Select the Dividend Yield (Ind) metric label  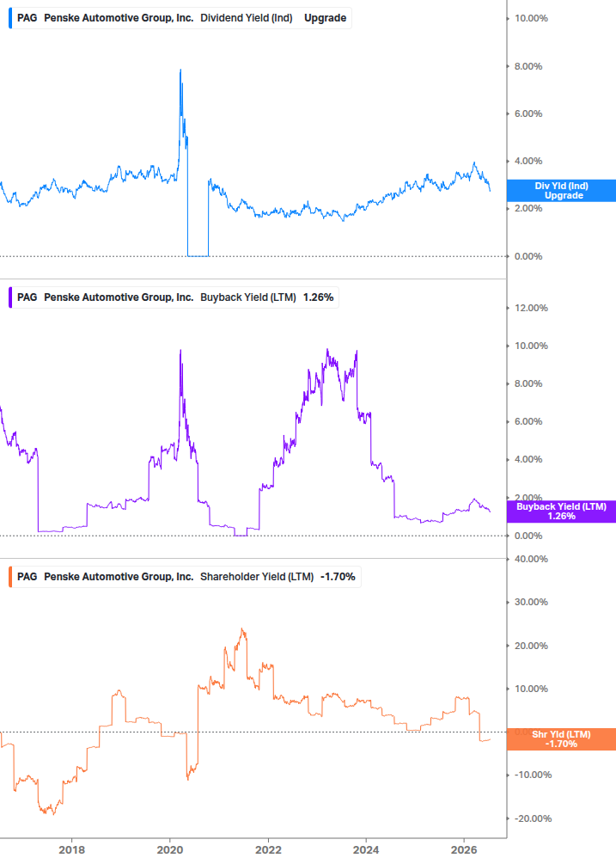point(246,18)
